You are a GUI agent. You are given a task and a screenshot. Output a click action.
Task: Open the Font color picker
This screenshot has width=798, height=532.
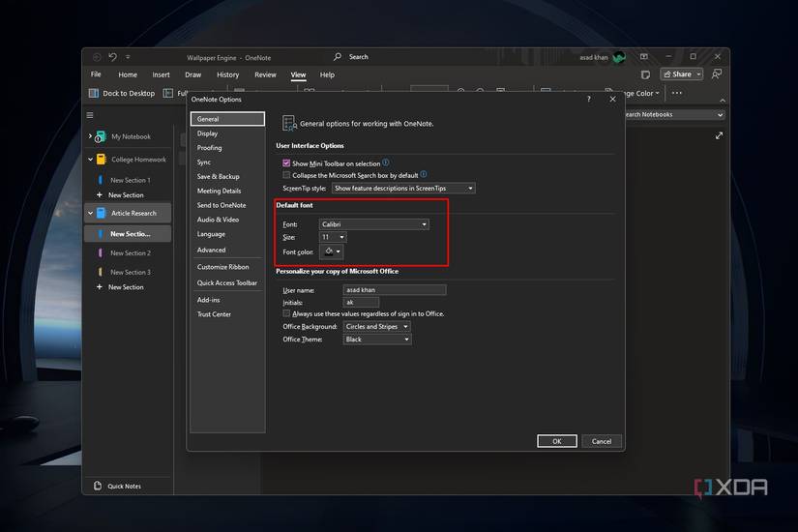pyautogui.click(x=331, y=251)
